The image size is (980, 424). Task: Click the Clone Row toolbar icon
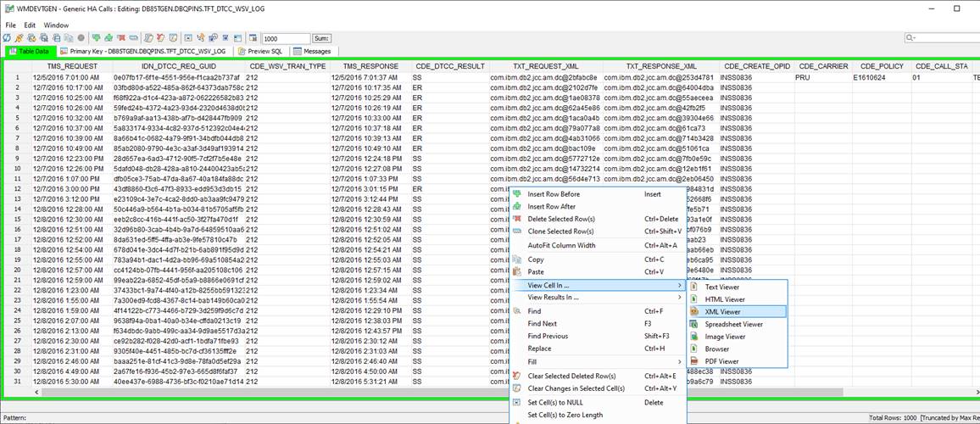coord(134,38)
